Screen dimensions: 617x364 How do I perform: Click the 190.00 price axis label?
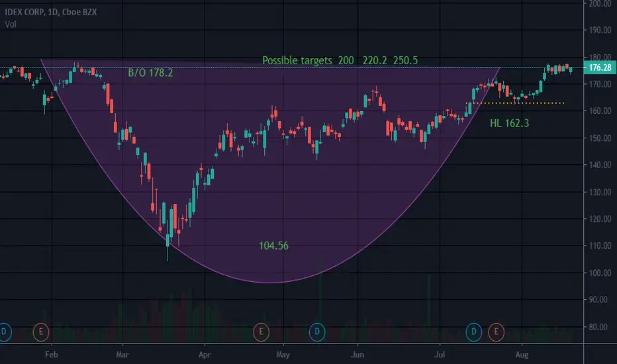(600, 30)
